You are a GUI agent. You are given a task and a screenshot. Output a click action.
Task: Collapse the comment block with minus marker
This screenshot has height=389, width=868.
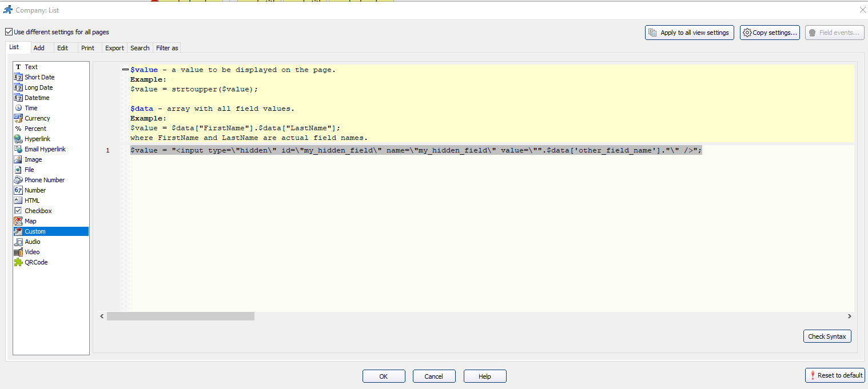125,69
